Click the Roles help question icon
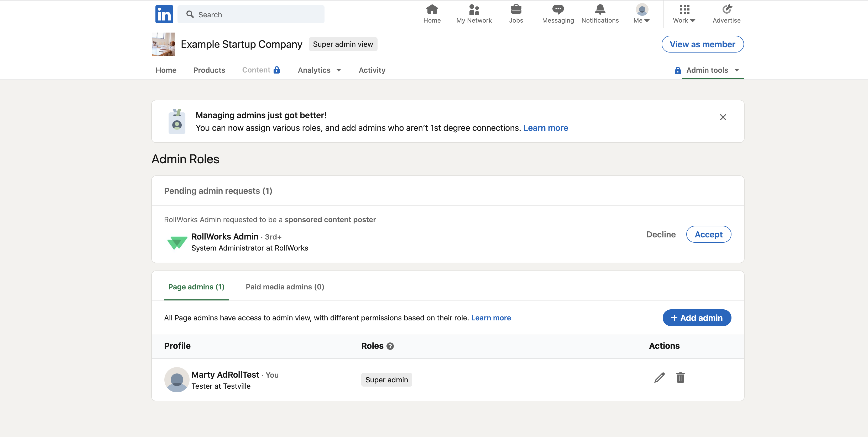This screenshot has width=868, height=437. [390, 346]
